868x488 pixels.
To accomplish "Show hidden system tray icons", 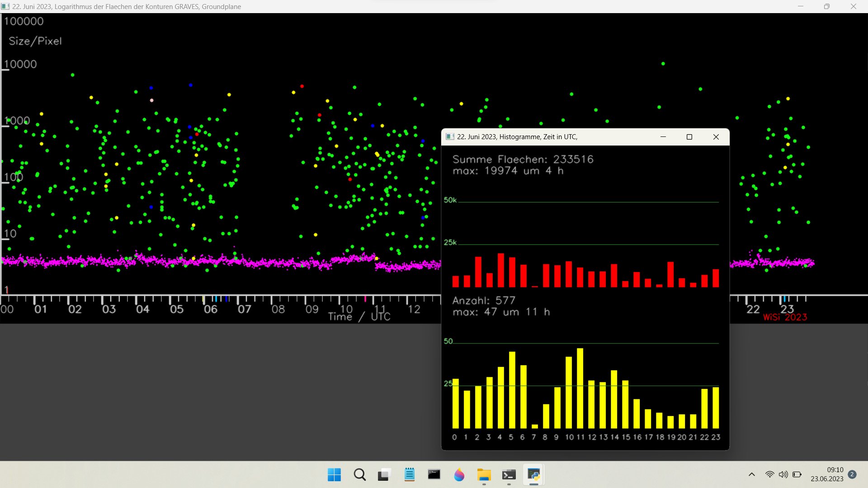I will 752,474.
